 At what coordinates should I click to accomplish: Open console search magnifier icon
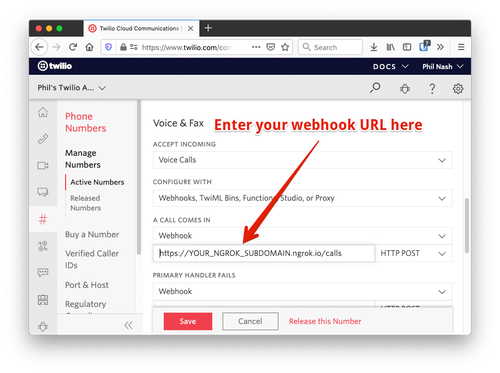pos(375,88)
